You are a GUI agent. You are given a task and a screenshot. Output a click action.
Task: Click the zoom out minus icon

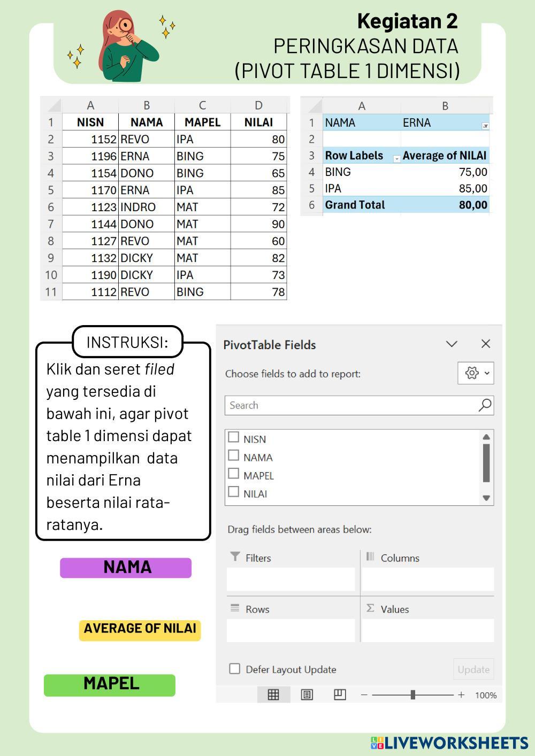coord(364,695)
